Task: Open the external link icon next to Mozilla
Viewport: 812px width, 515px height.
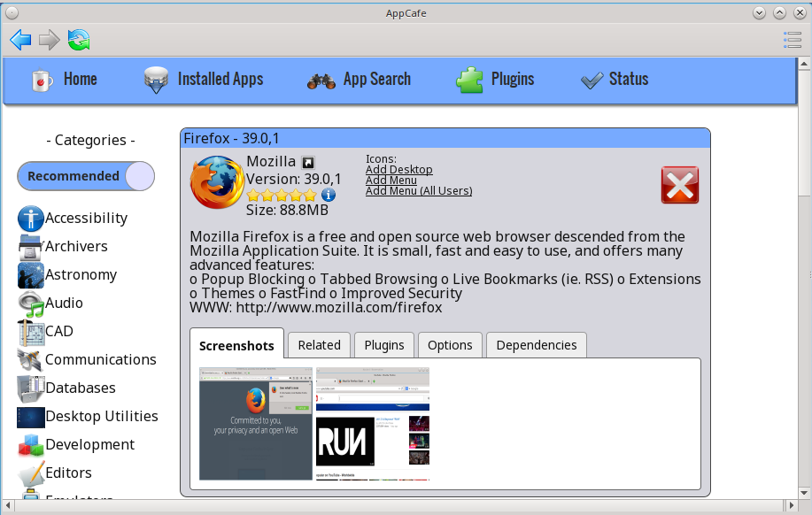Action: (308, 163)
